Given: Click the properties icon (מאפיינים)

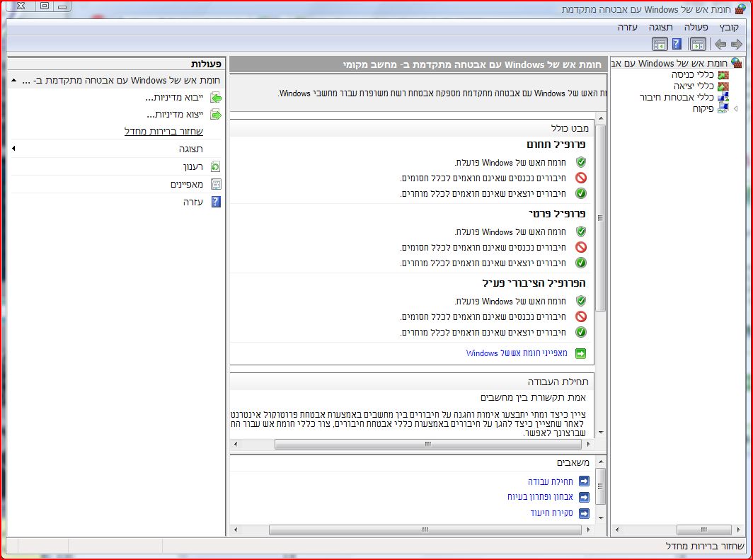Looking at the screenshot, I should pyautogui.click(x=216, y=185).
